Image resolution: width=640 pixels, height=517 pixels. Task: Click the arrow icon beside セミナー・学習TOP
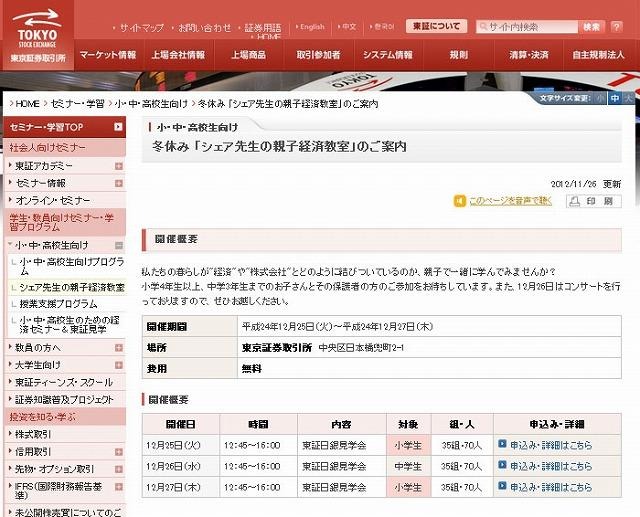pos(119,128)
